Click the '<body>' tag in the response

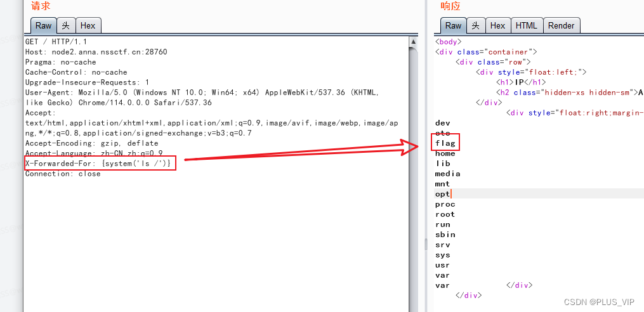click(449, 42)
